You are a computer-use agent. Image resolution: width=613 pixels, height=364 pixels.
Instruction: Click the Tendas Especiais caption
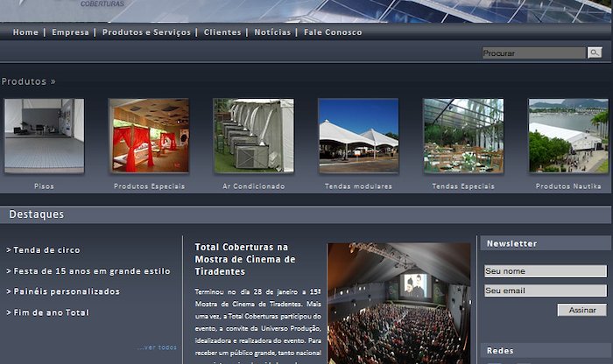[x=463, y=186]
